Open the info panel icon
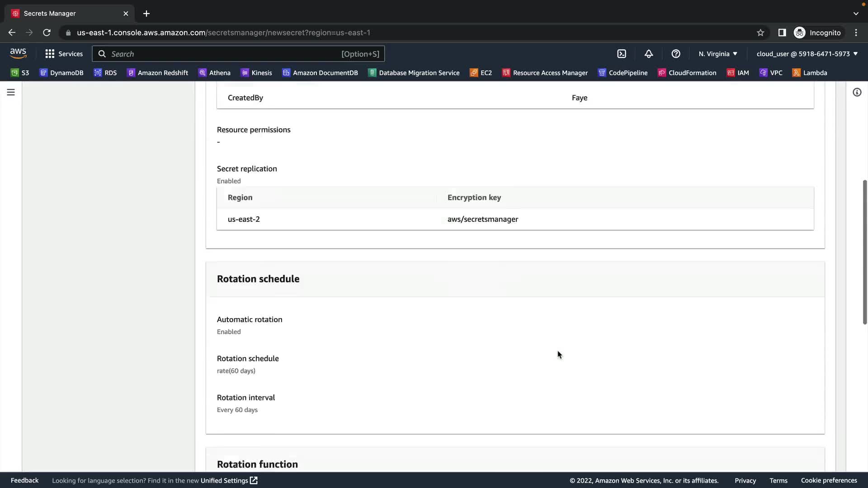The image size is (868, 488). (857, 92)
